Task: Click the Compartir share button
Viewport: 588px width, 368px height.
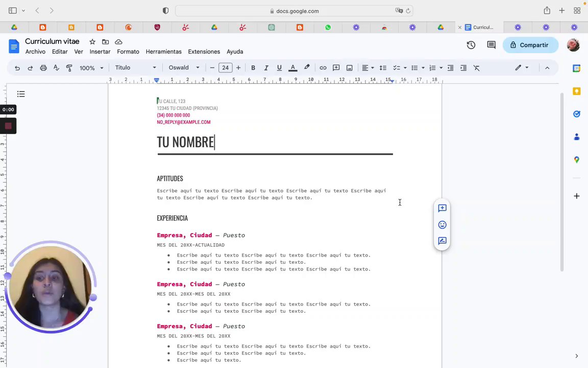Action: pos(530,45)
